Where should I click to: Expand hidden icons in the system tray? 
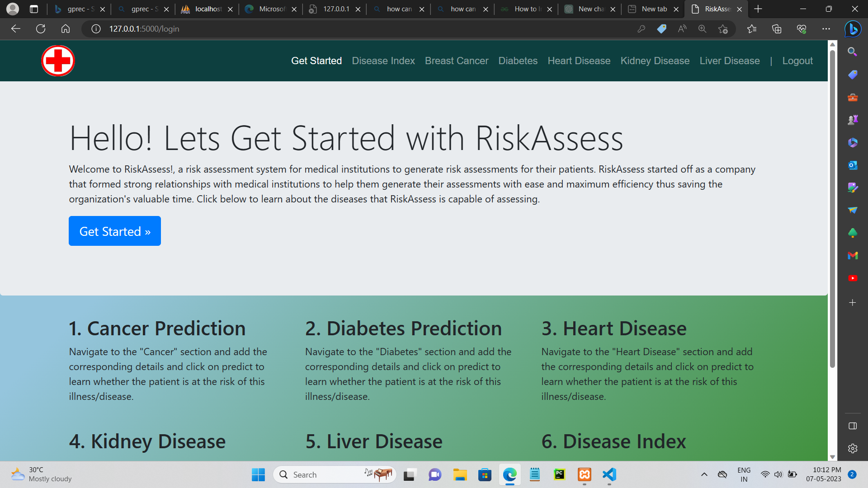point(704,474)
